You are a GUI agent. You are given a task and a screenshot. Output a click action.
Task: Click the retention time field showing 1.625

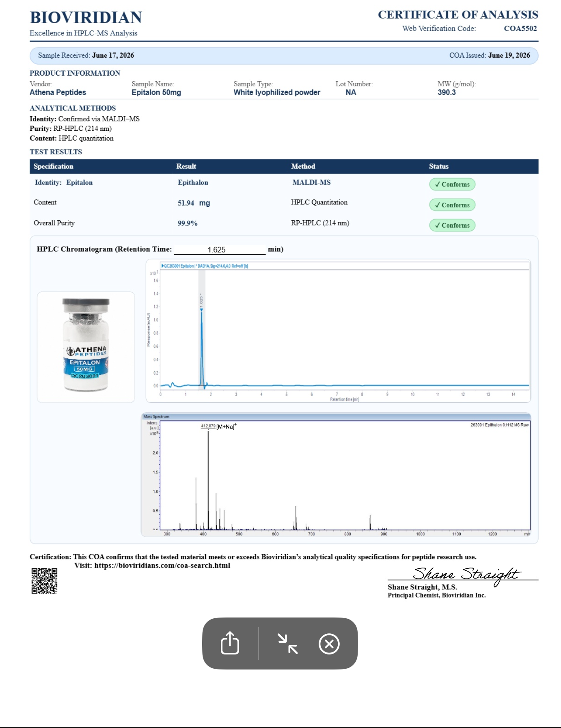pyautogui.click(x=220, y=249)
